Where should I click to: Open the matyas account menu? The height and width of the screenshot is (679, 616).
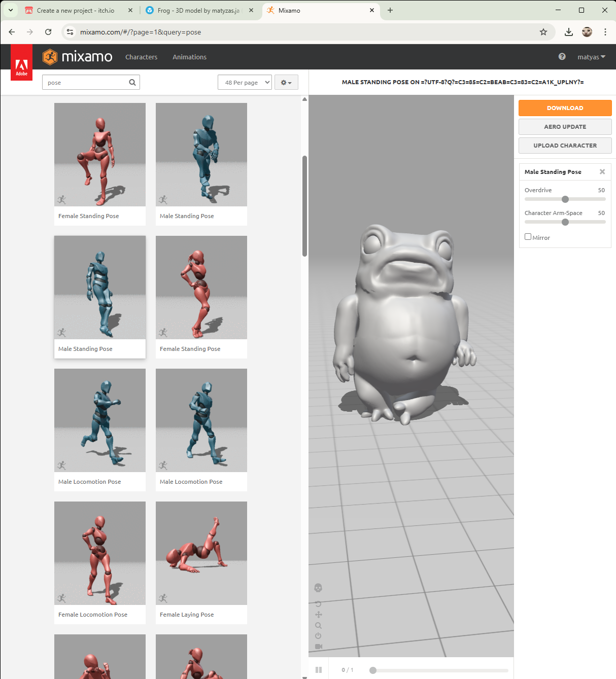(591, 57)
